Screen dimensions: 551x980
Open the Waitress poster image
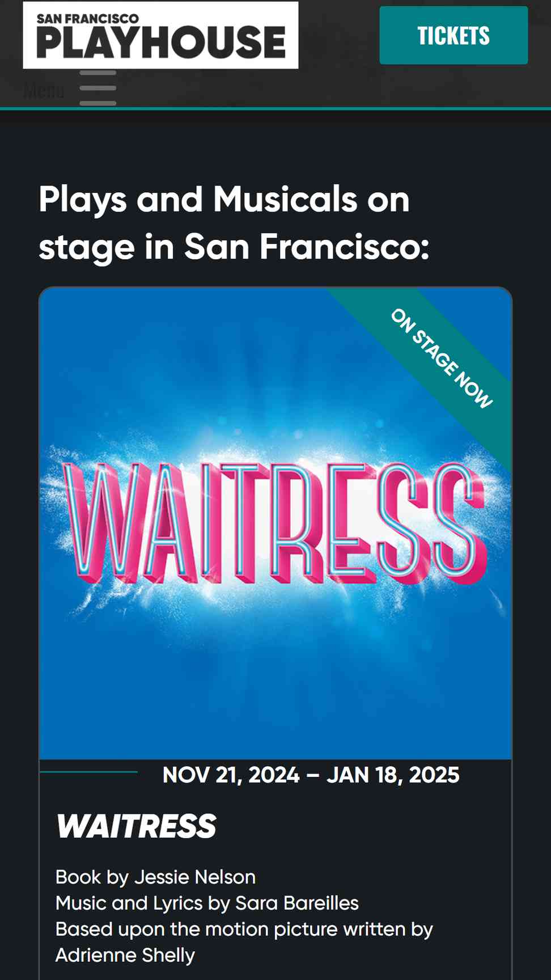pos(275,523)
